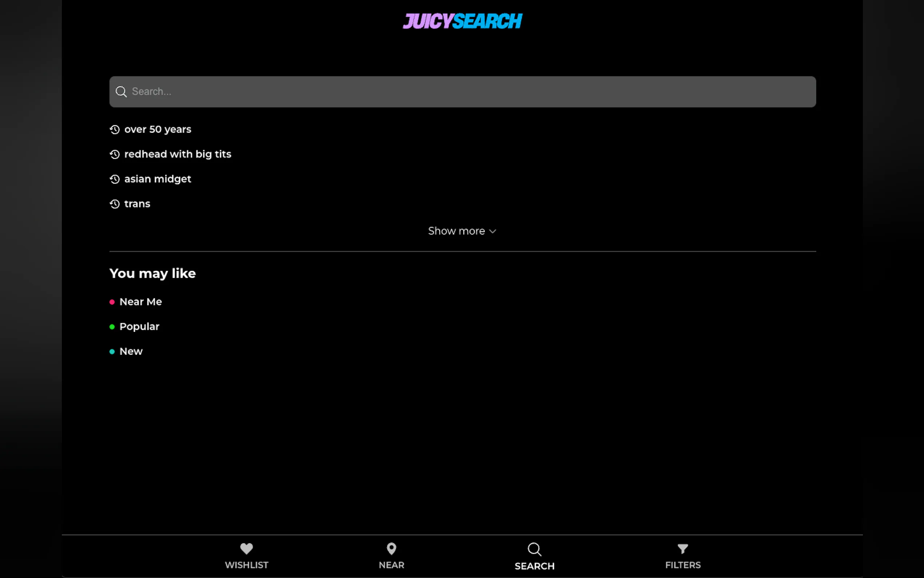The image size is (924, 578).
Task: Select the Search magnifier icon in bottom bar
Action: 534,549
